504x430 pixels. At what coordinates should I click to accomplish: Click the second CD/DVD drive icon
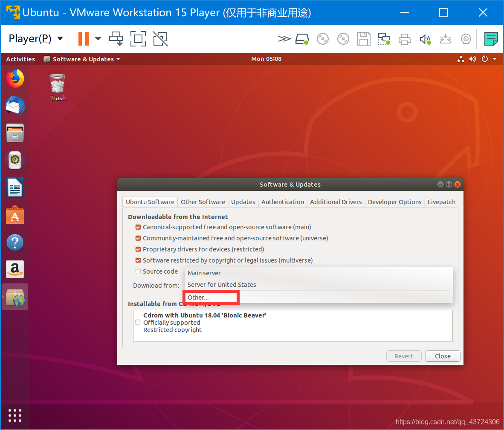[343, 39]
